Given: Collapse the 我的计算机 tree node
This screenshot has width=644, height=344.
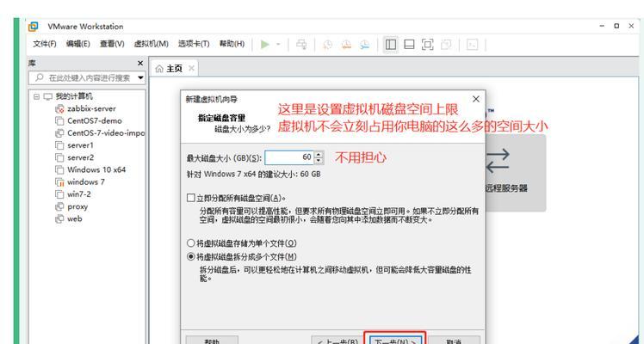Looking at the screenshot, I should click(x=36, y=97).
